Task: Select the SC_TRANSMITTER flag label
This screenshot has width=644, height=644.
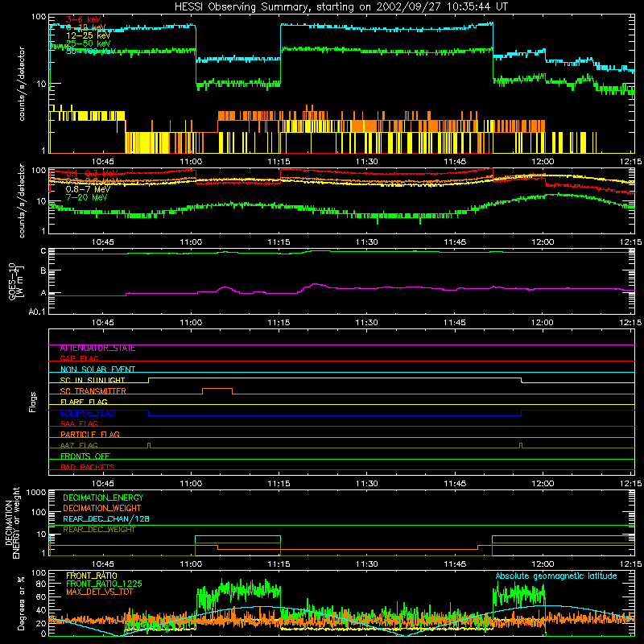Action: tap(93, 391)
